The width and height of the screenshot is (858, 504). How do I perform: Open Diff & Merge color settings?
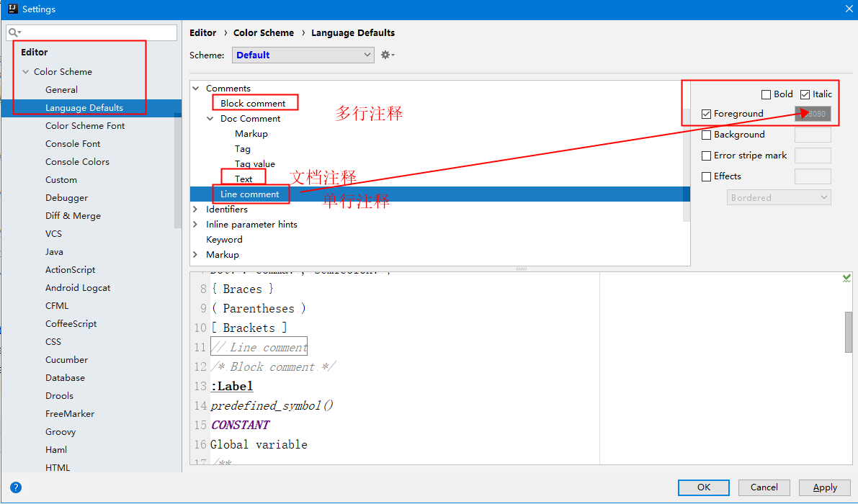point(73,216)
